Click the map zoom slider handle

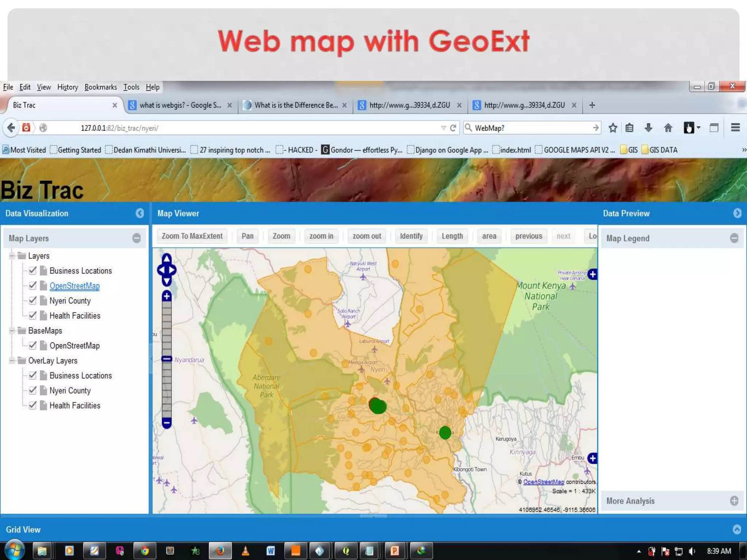[167, 359]
